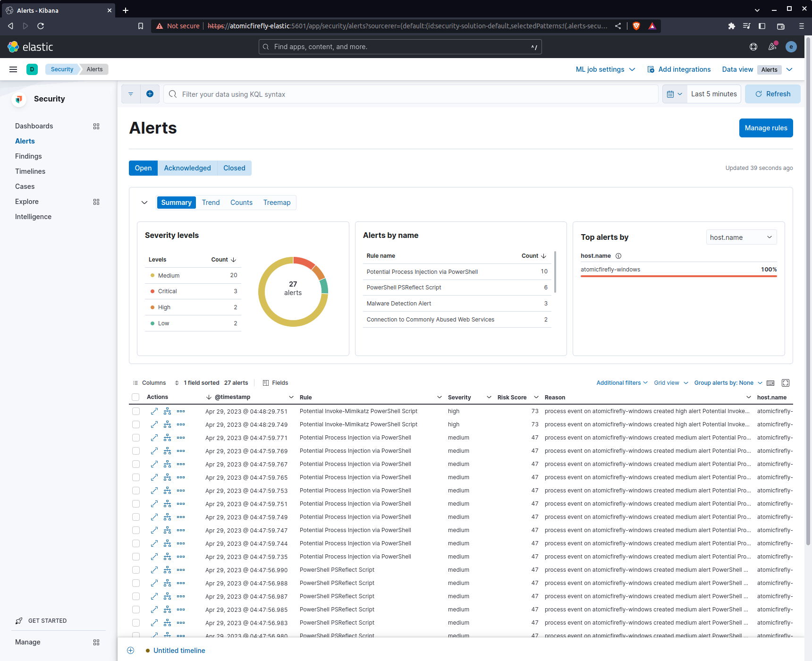This screenshot has height=661, width=812.
Task: Open the Explore submenu grid icon
Action: click(x=96, y=202)
